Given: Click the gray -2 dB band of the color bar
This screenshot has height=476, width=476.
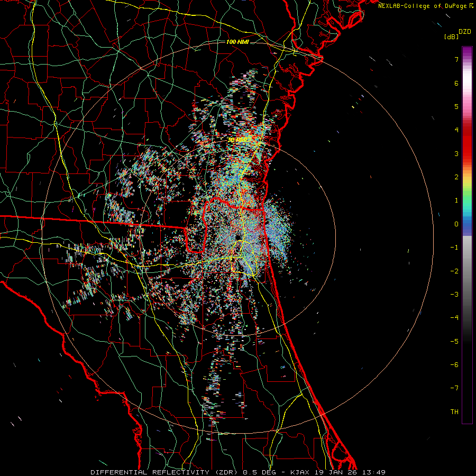Looking at the screenshot, I should pyautogui.click(x=467, y=271).
